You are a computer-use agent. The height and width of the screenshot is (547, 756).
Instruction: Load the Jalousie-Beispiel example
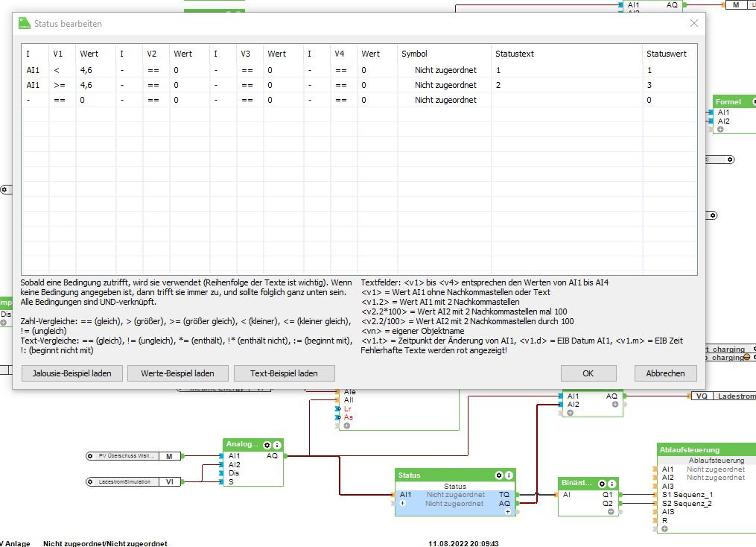click(x=72, y=373)
